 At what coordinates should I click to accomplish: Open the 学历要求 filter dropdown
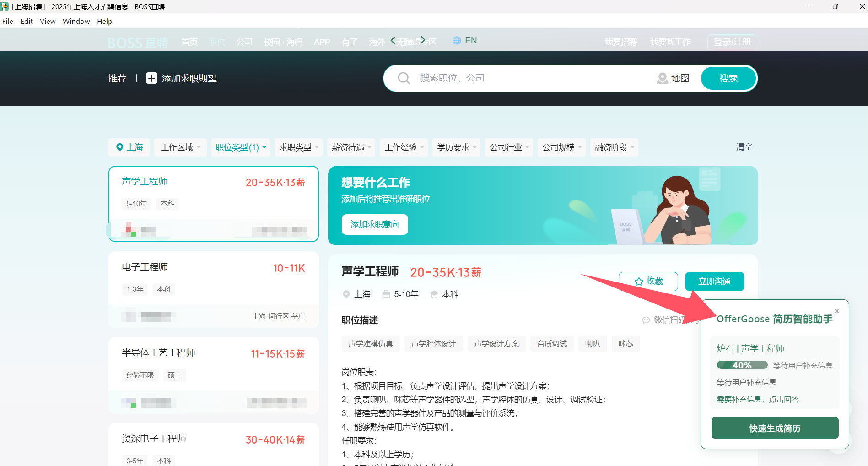pyautogui.click(x=457, y=147)
